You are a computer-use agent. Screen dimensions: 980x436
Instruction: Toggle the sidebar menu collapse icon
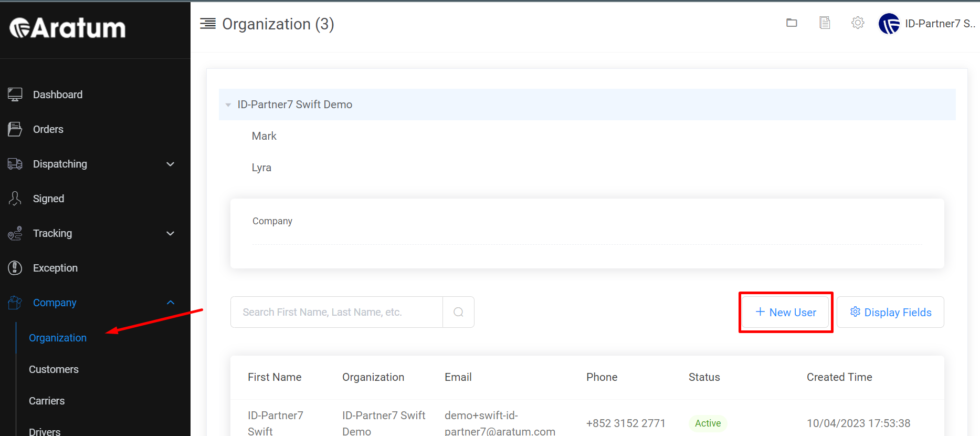pyautogui.click(x=208, y=24)
